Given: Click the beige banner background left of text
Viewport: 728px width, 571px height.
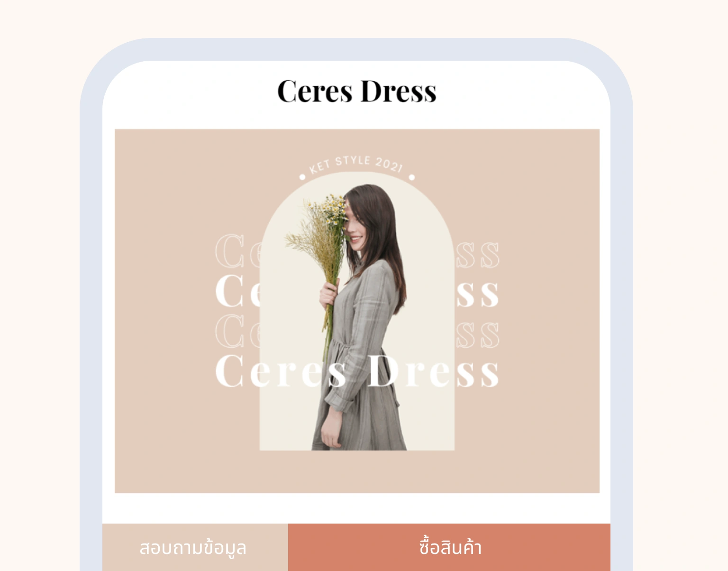Looking at the screenshot, I should pos(164,311).
